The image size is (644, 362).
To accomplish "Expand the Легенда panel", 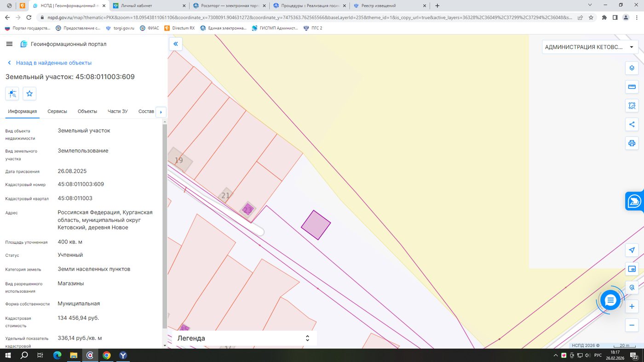I will 244,338.
